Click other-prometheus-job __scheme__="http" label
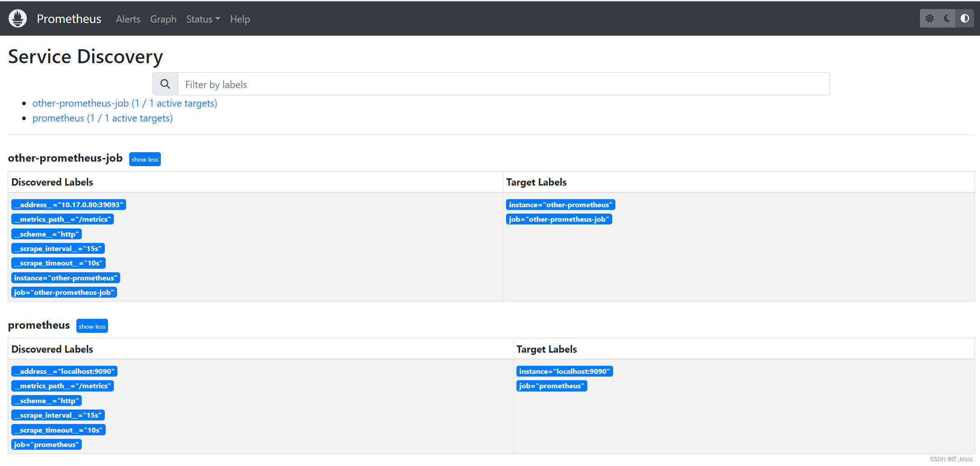Image resolution: width=980 pixels, height=466 pixels. (x=47, y=234)
